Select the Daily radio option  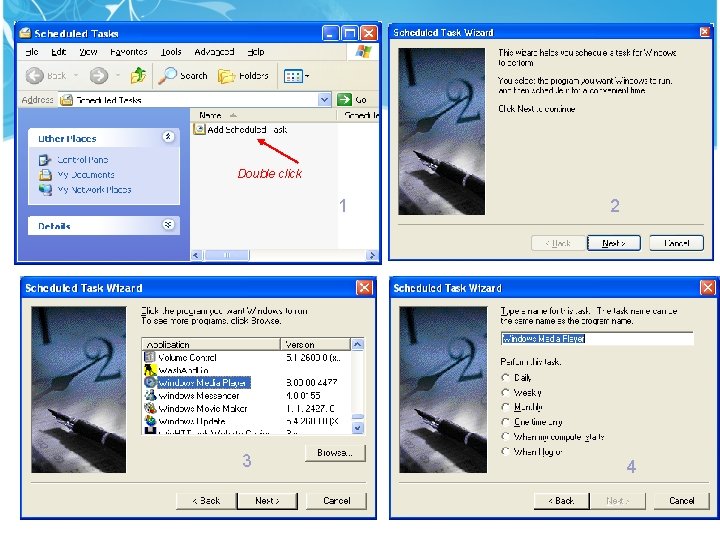pyautogui.click(x=506, y=377)
